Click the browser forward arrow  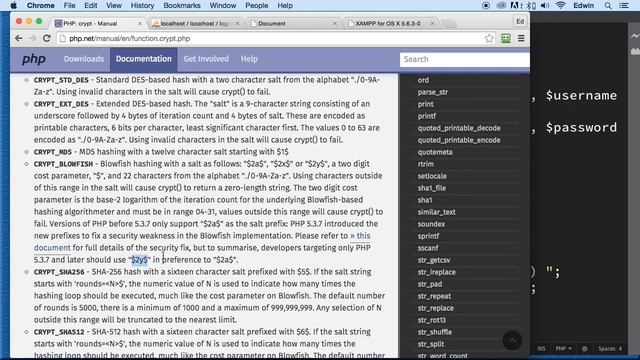33,38
